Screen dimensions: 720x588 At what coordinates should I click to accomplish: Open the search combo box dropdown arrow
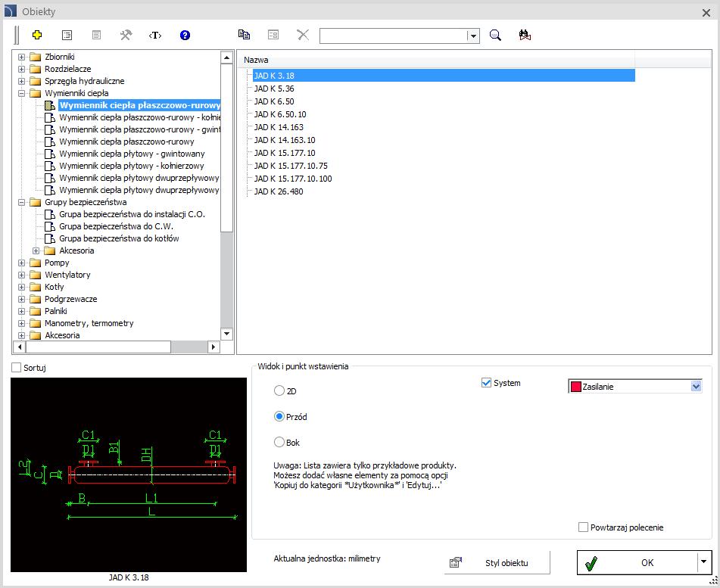click(473, 36)
